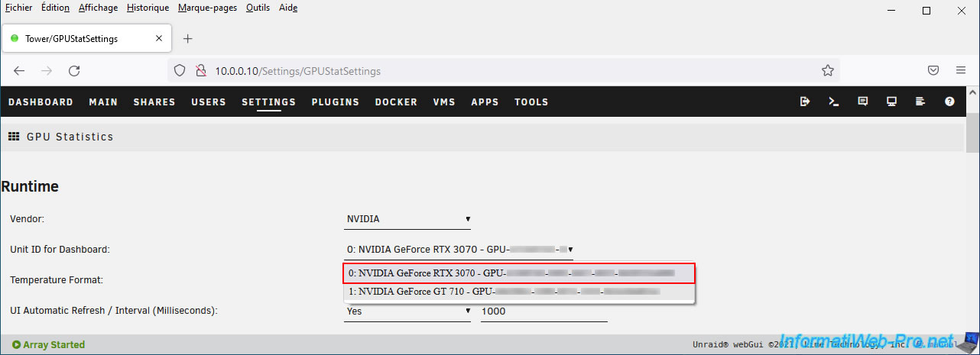
Task: Click the Pocket save icon
Action: 933,70
